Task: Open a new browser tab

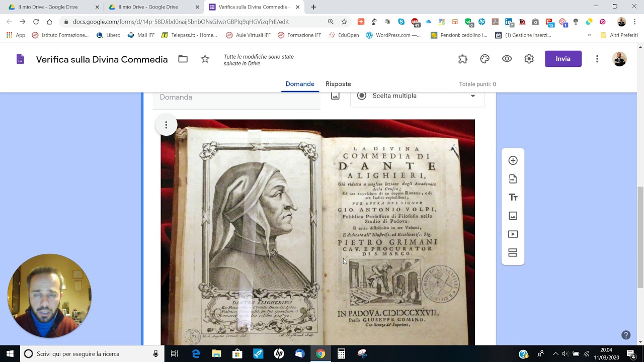Action: pos(313,7)
